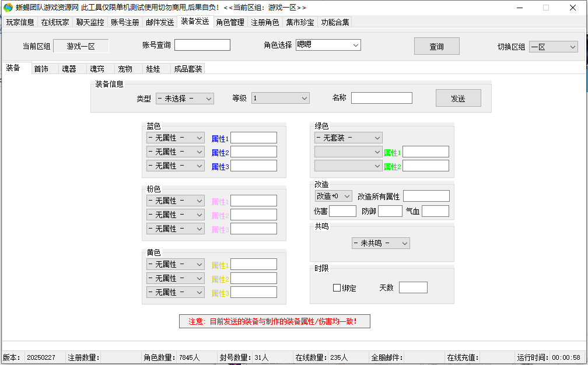The height and width of the screenshot is (365, 588).
Task: Click the 查询 button
Action: 436,47
